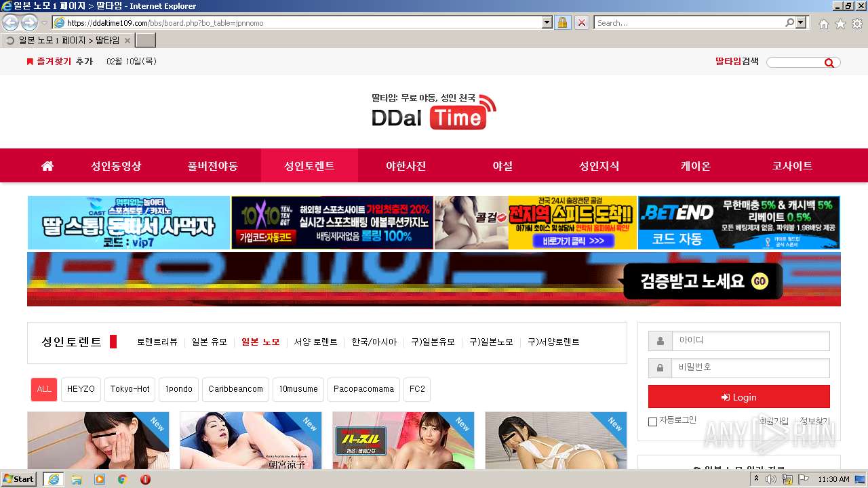The image size is (868, 488).
Task: Filter by HEYZO category
Action: coord(81,389)
